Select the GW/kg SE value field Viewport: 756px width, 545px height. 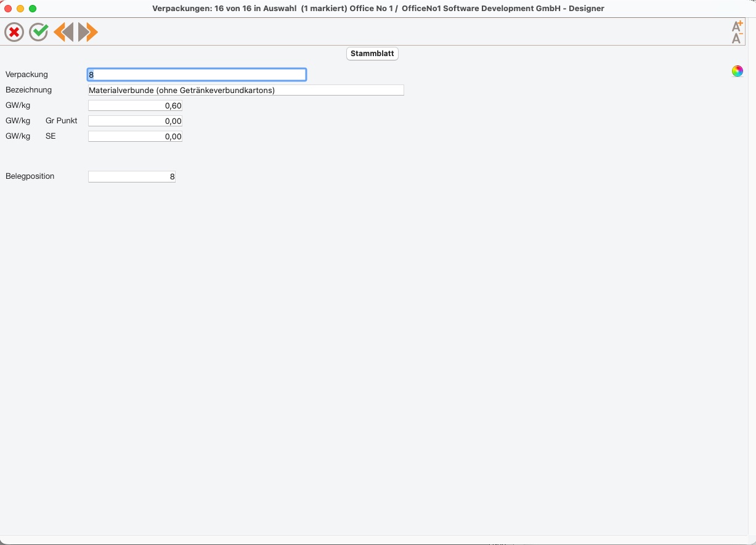click(135, 136)
